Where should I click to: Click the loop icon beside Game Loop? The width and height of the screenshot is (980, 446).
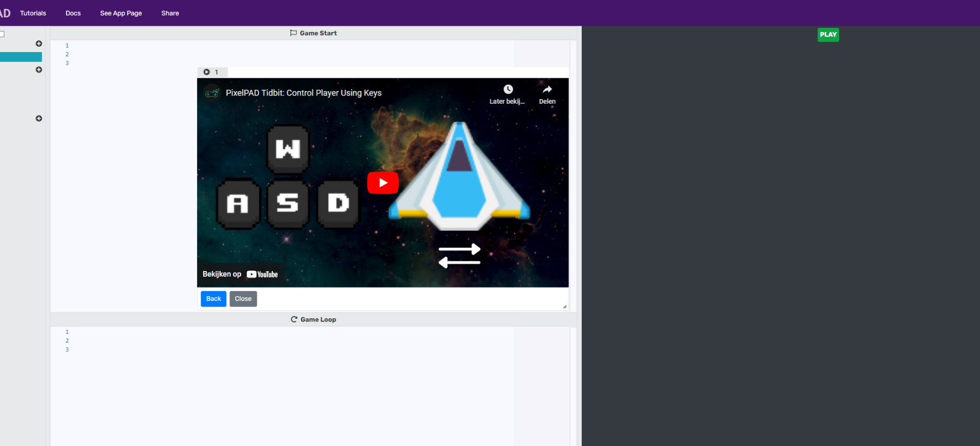click(294, 320)
